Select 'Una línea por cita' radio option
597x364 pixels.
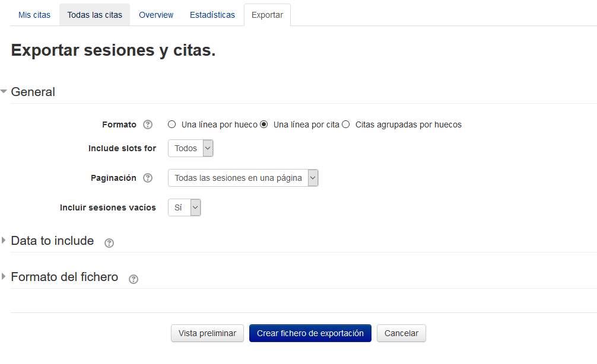tap(264, 124)
